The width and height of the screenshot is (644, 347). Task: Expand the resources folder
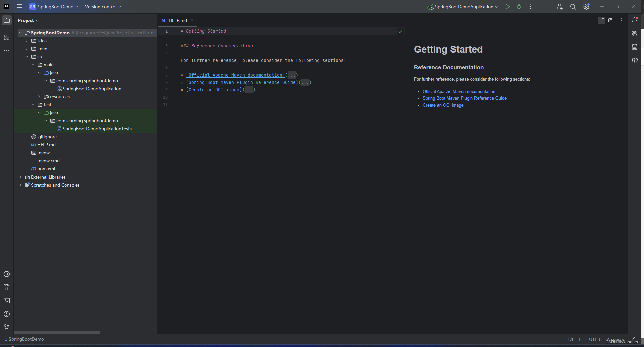[x=39, y=97]
